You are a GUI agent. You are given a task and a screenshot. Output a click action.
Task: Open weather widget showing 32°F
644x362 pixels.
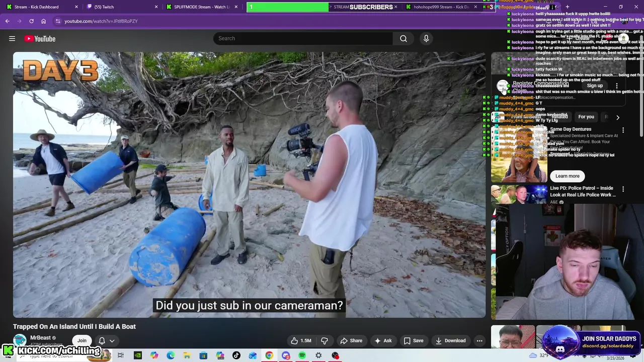pos(540,355)
